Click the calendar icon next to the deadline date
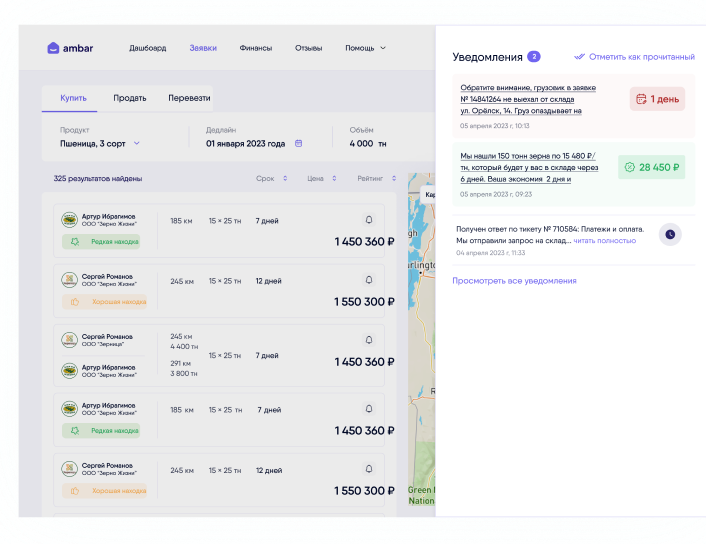The image size is (706, 544). coord(297,143)
